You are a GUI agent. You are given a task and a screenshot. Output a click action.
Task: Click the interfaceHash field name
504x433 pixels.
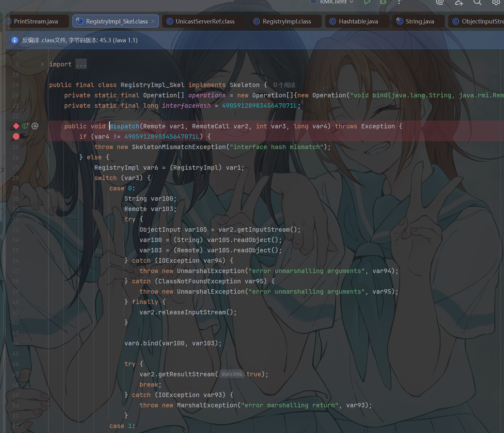[186, 106]
